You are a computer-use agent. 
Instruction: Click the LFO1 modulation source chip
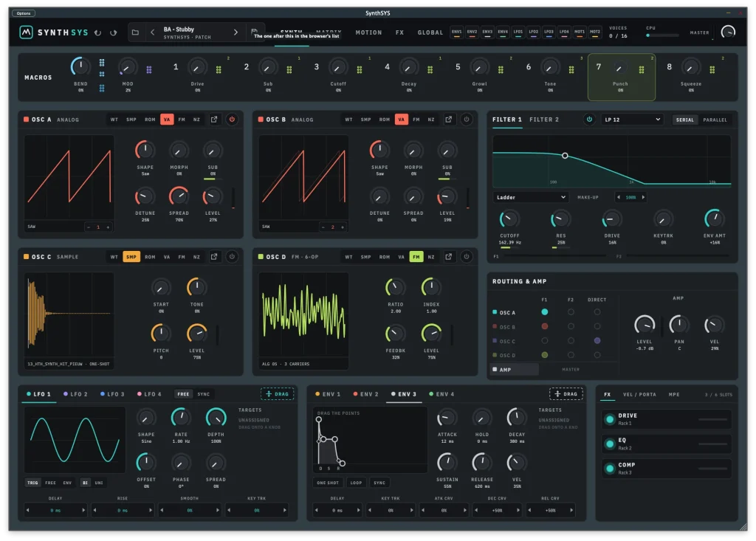518,32
